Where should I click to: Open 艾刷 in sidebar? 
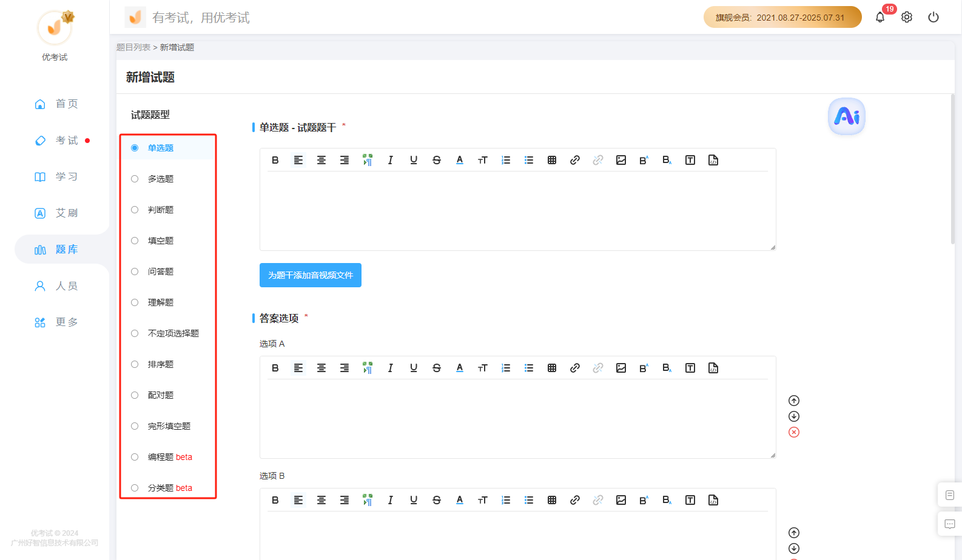tap(56, 213)
